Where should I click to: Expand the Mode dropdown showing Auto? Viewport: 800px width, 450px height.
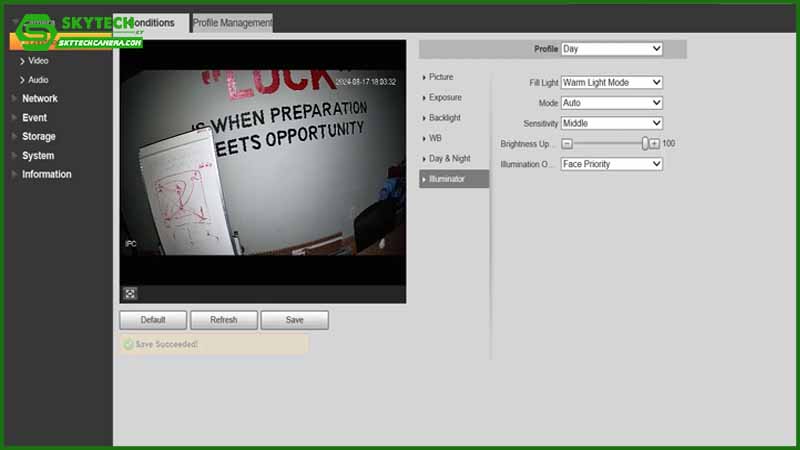pyautogui.click(x=611, y=103)
